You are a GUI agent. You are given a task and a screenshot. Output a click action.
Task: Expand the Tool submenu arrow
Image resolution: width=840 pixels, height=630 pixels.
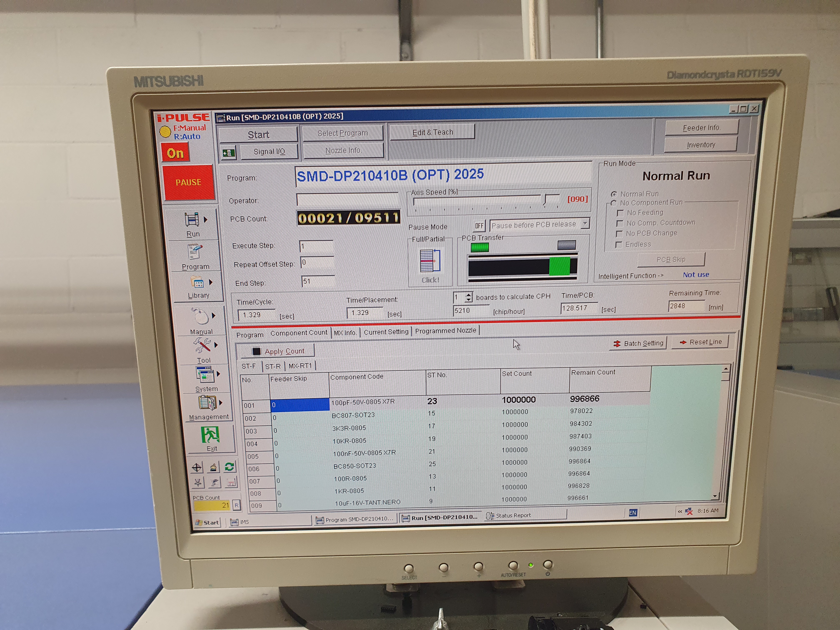pyautogui.click(x=216, y=345)
